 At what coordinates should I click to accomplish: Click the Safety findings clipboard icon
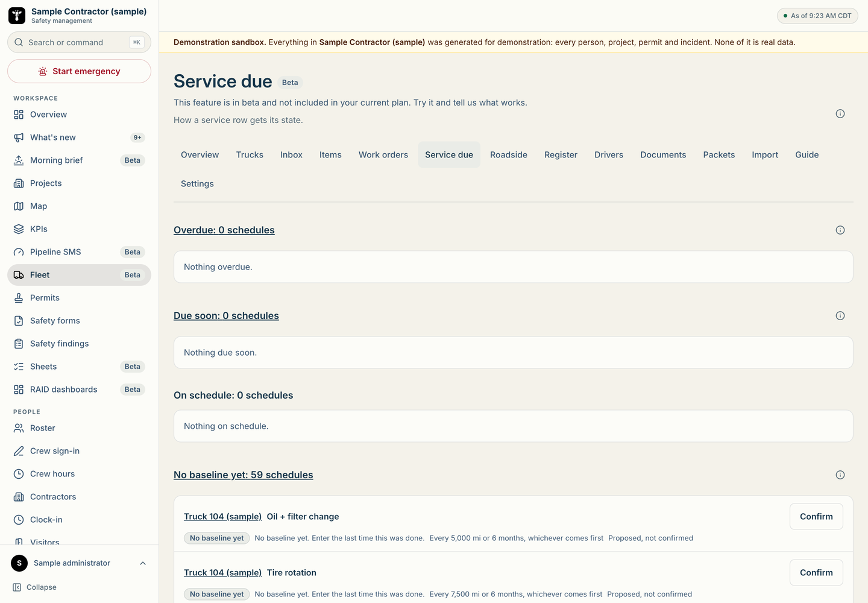pos(19,344)
